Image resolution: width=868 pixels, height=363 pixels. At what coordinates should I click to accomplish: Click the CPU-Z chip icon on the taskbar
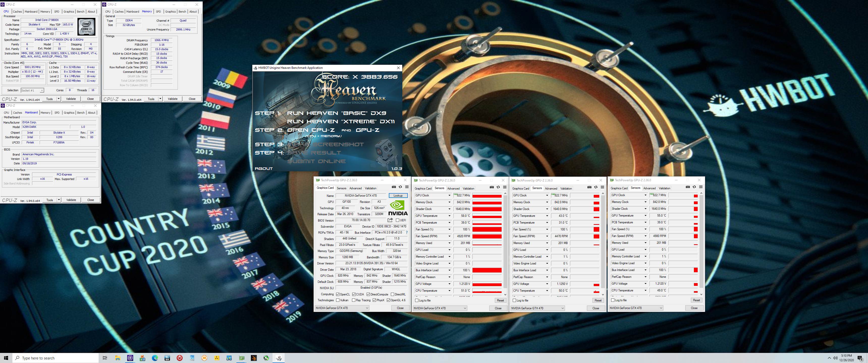[x=130, y=358]
